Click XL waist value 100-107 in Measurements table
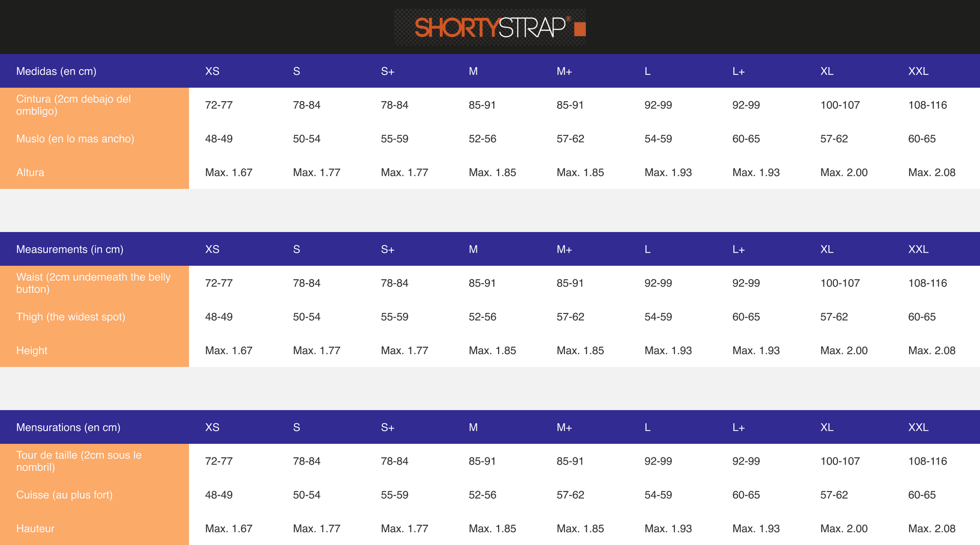Image resolution: width=980 pixels, height=545 pixels. click(840, 283)
